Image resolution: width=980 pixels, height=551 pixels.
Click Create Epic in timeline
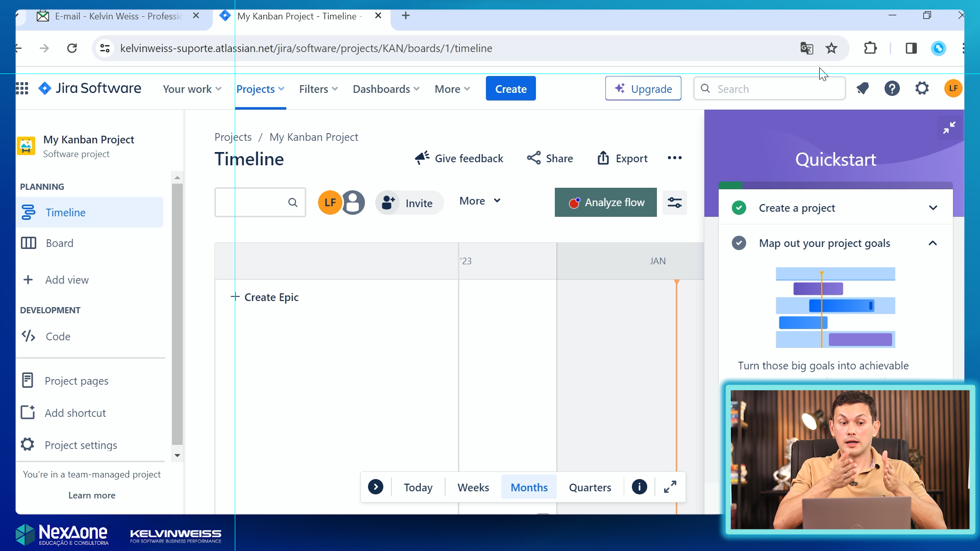[x=264, y=297]
